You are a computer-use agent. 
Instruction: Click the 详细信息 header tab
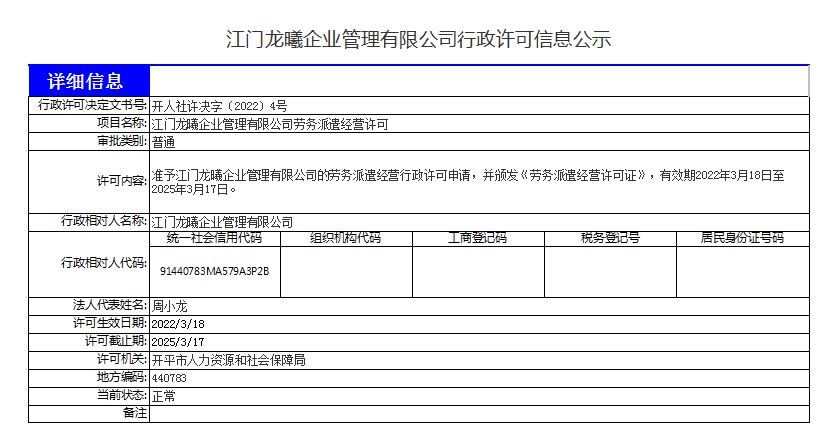[x=89, y=81]
